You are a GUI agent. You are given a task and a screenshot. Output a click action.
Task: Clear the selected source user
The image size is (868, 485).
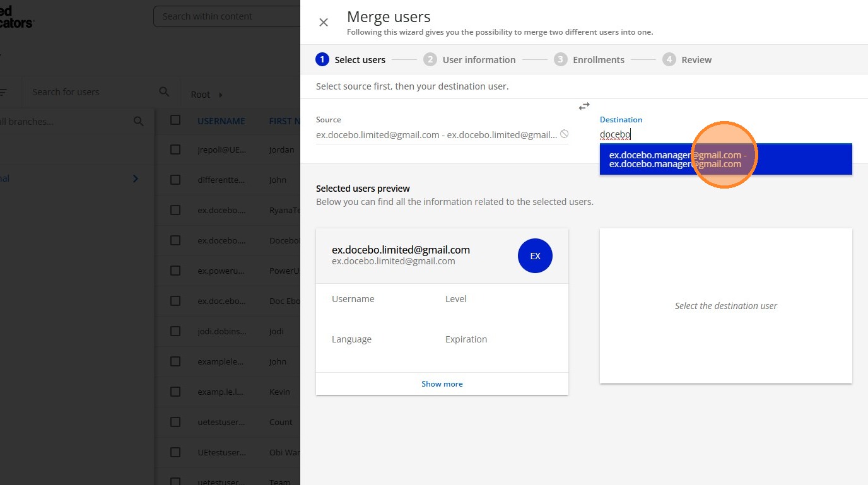tap(564, 134)
